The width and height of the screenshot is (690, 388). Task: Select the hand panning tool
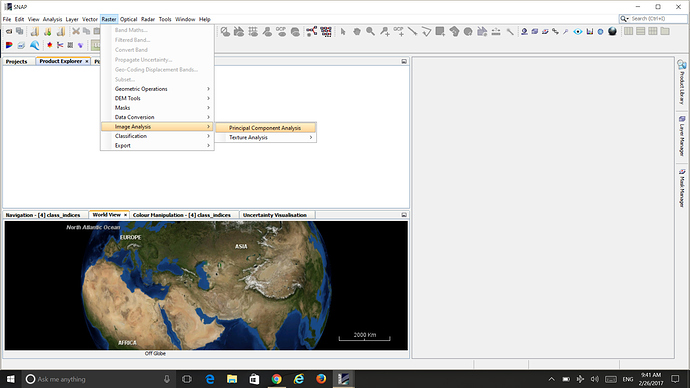(x=357, y=32)
